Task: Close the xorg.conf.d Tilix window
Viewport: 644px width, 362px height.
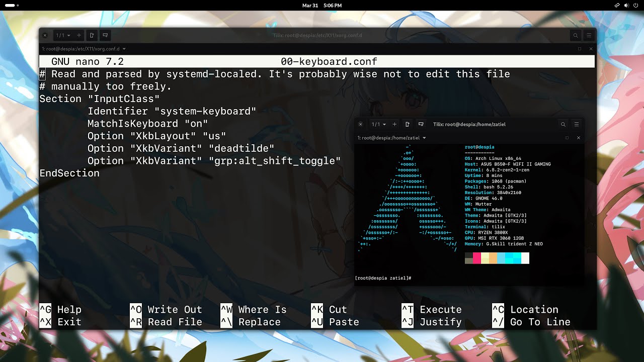Action: (45, 36)
